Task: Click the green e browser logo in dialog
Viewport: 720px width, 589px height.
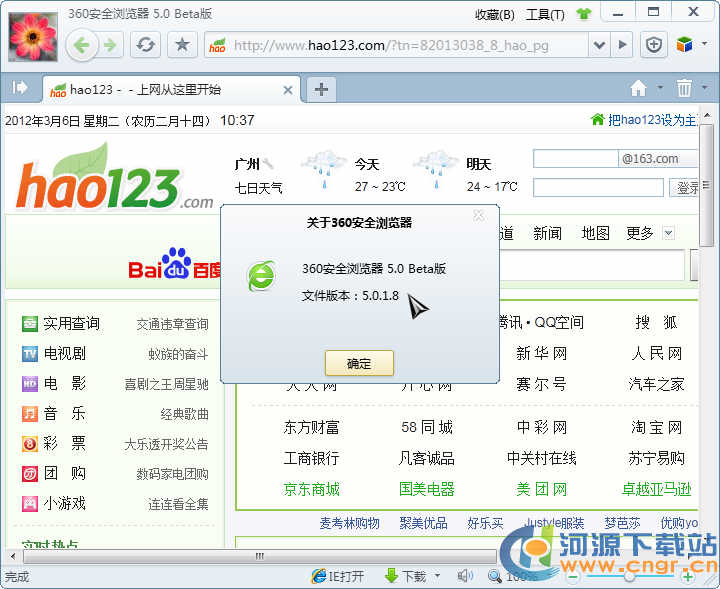Action: click(x=262, y=276)
